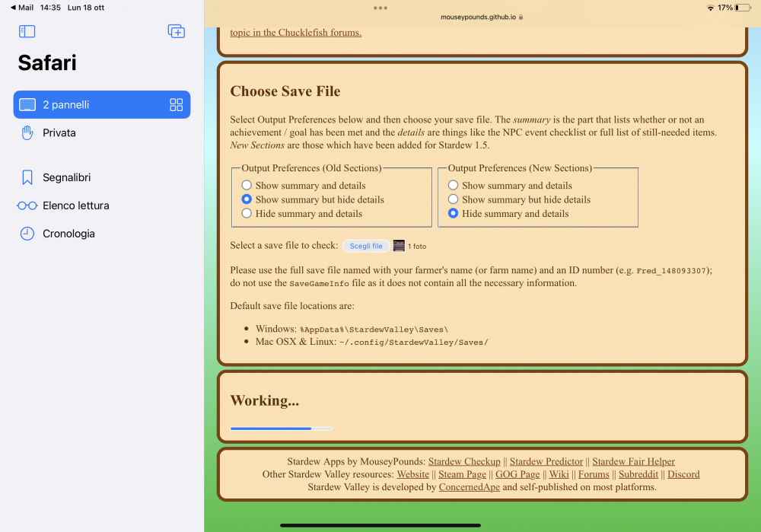The image size is (761, 532).
Task: Click the Working progress bar
Action: 281,428
